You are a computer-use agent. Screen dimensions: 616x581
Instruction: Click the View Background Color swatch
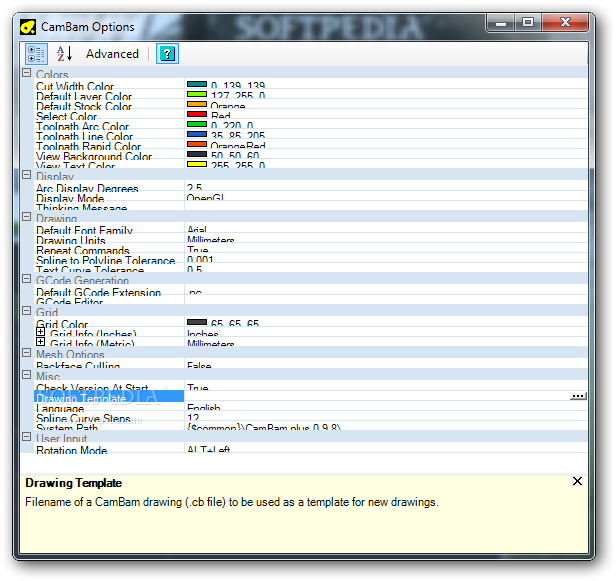pyautogui.click(x=197, y=154)
